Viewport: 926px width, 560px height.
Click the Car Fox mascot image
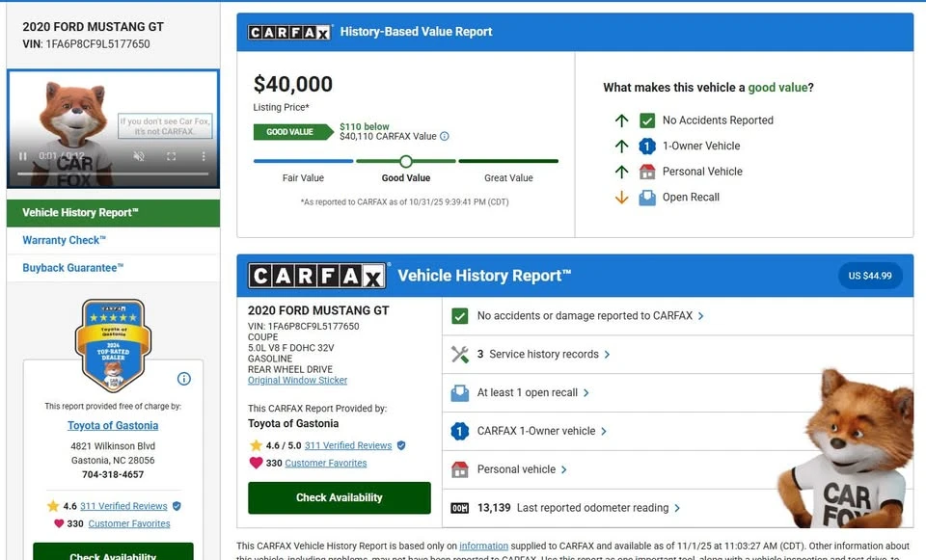[847, 448]
